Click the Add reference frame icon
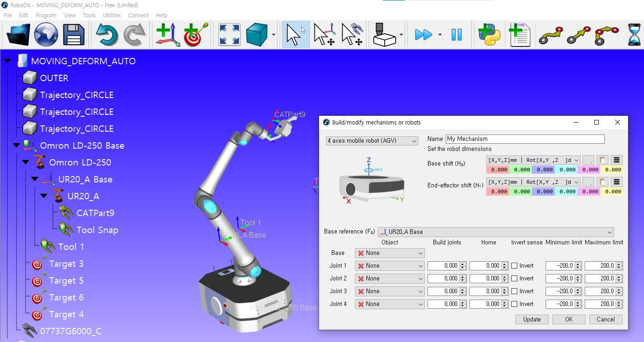This screenshot has height=342, width=644. point(167,34)
